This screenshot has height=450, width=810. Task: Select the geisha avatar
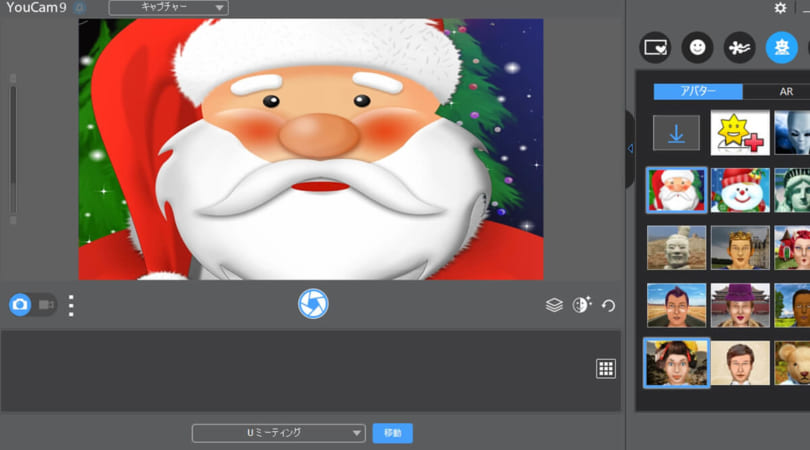[676, 363]
